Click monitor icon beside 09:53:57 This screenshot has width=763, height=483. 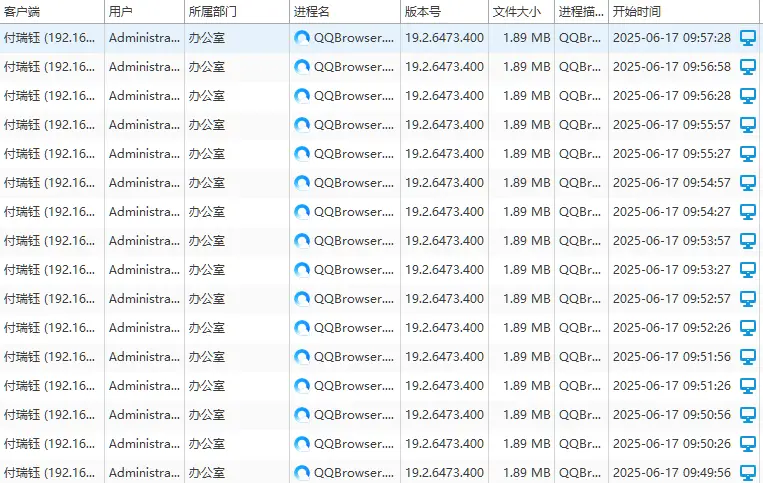pyautogui.click(x=747, y=241)
